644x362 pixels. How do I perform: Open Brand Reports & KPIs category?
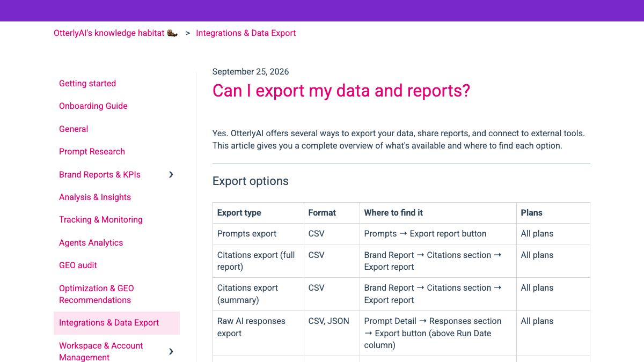pyautogui.click(x=100, y=174)
